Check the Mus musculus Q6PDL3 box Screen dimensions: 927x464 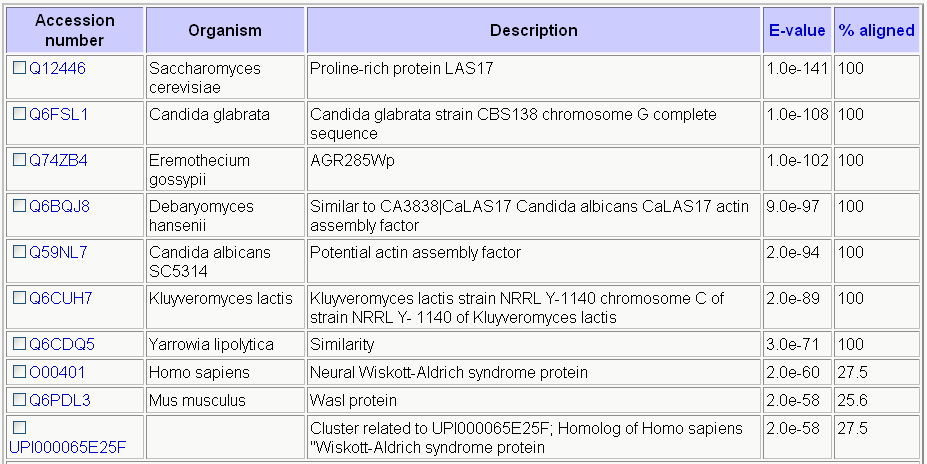coord(20,401)
